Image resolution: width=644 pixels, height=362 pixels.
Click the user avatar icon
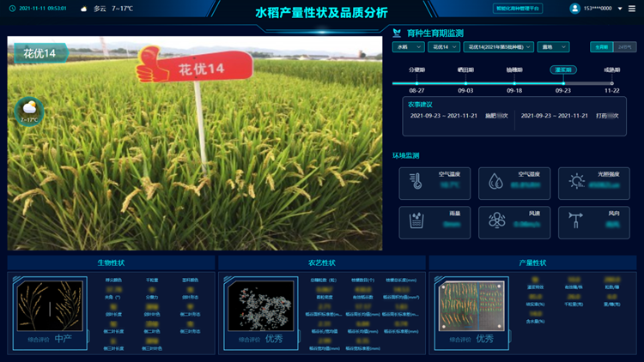574,9
